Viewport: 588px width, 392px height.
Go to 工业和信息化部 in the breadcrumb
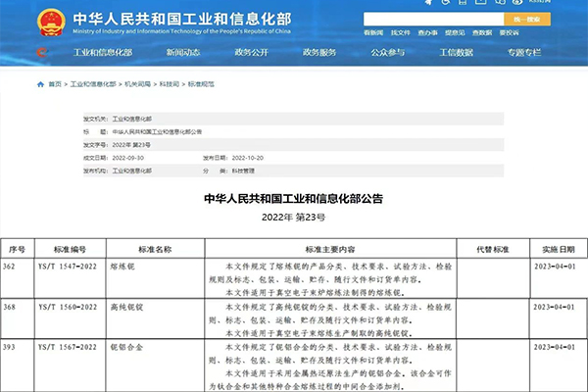(x=93, y=84)
